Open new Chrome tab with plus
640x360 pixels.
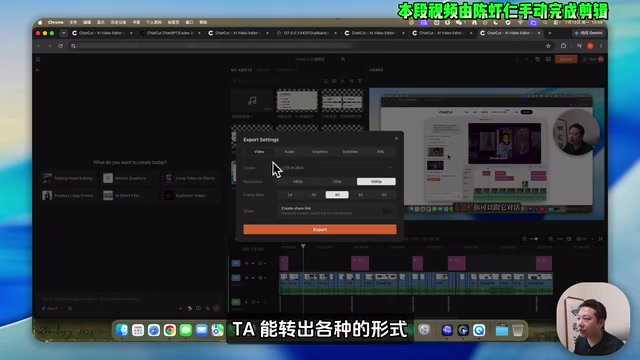point(549,33)
